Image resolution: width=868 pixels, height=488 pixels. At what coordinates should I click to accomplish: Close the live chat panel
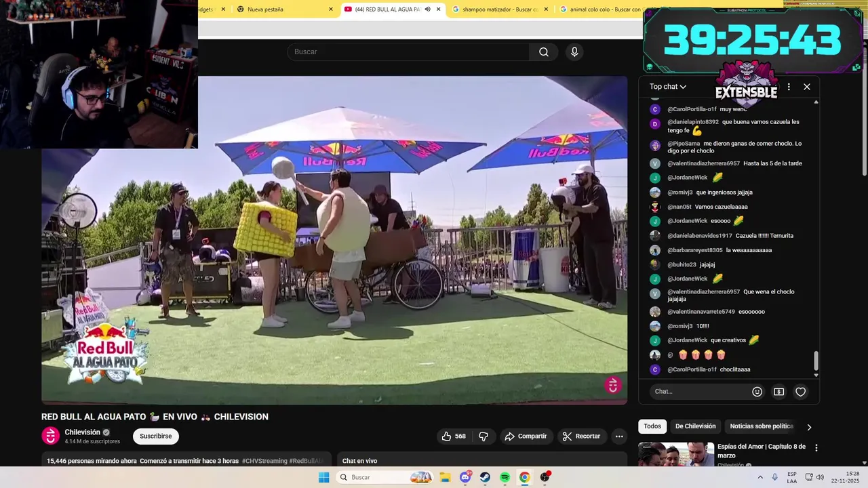point(807,87)
